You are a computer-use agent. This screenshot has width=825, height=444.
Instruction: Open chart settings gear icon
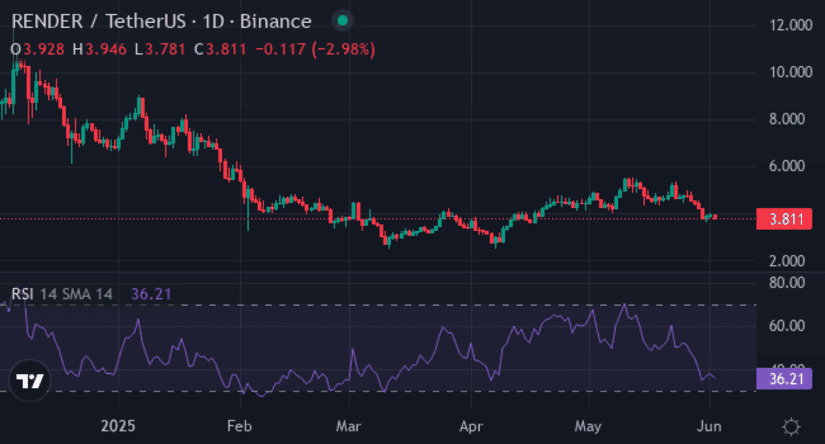tap(791, 427)
